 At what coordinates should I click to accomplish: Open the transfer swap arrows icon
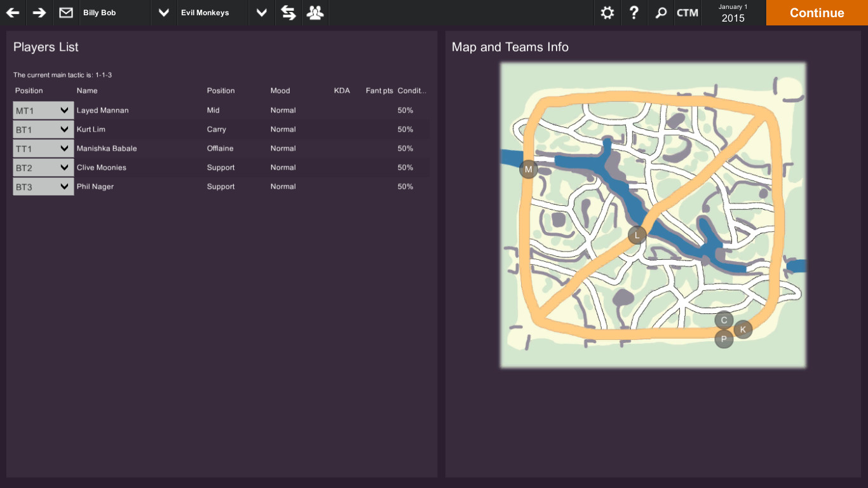point(288,12)
